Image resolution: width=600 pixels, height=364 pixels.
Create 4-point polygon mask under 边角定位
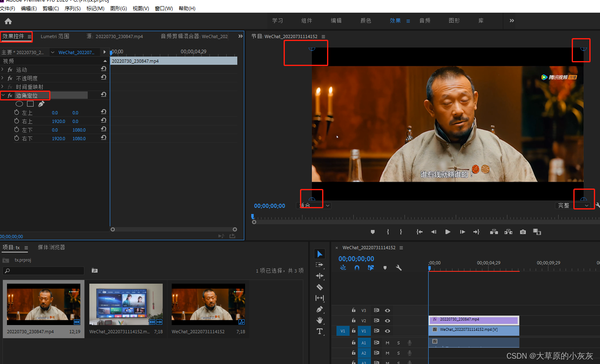click(30, 104)
